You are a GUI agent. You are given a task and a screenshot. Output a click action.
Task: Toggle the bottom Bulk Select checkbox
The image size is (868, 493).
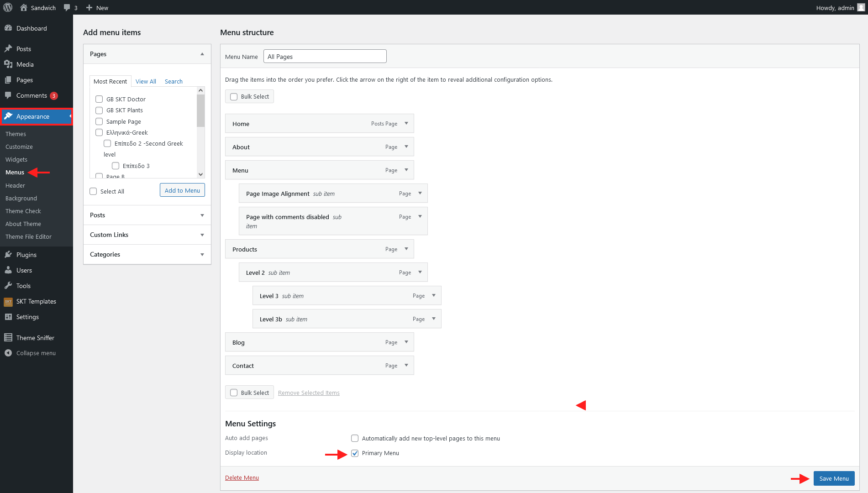(234, 393)
